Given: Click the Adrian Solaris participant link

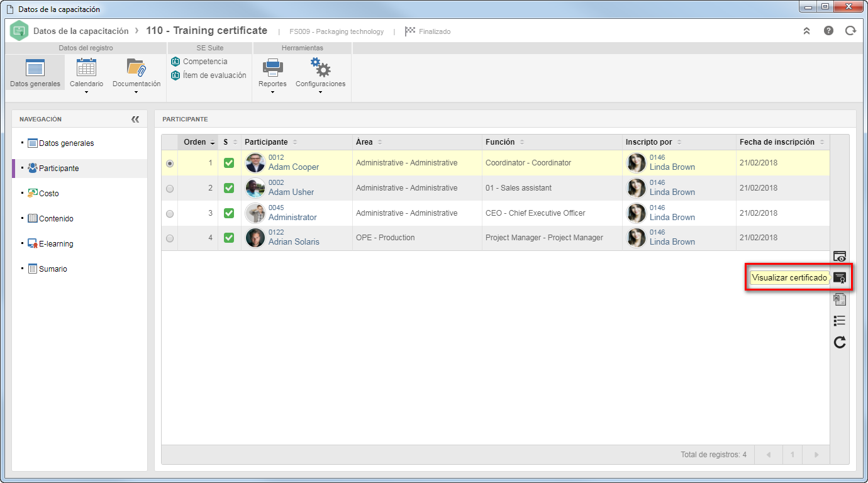Looking at the screenshot, I should (x=294, y=242).
